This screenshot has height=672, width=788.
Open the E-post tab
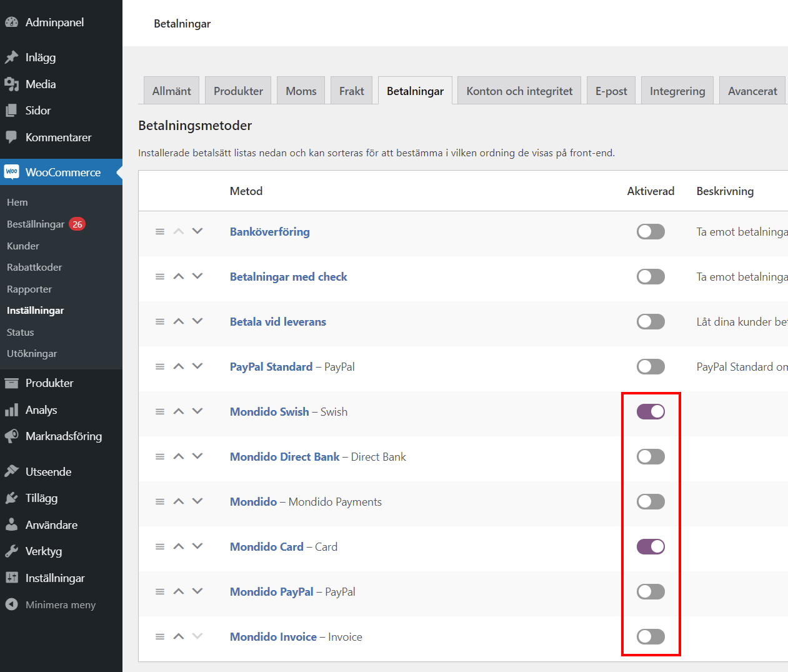pyautogui.click(x=611, y=91)
